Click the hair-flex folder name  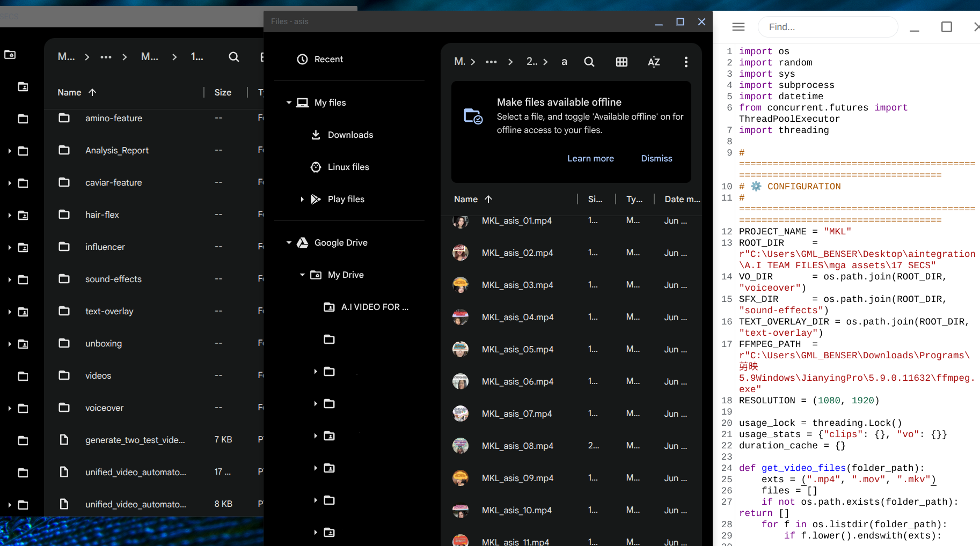click(102, 215)
